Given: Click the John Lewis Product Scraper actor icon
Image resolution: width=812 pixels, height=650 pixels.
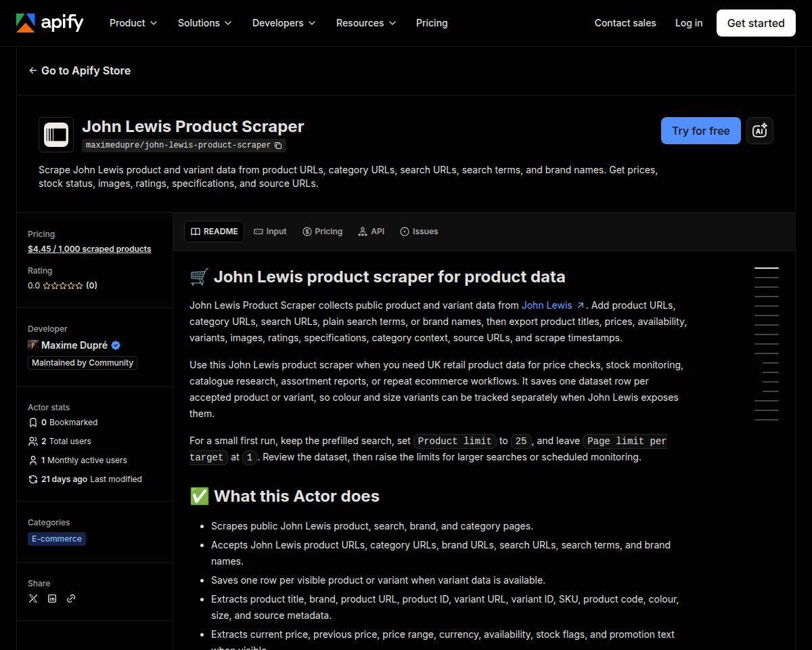Looking at the screenshot, I should click(x=56, y=135).
